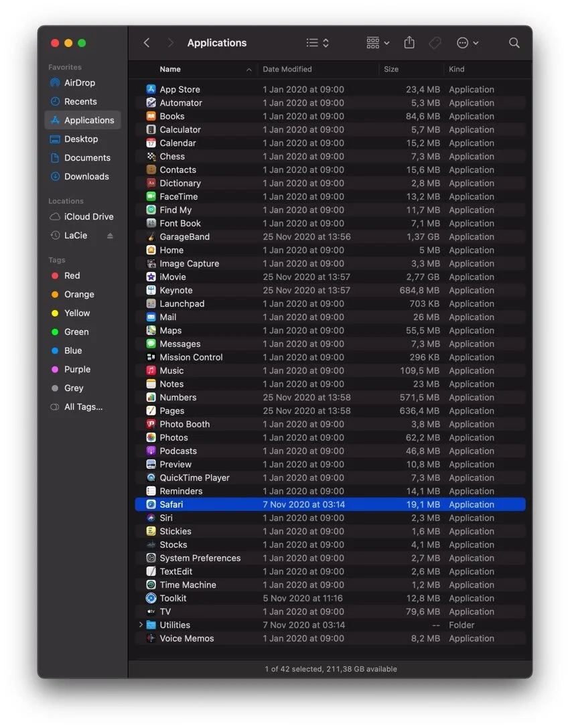
Task: Click the System Preferences app icon
Action: (x=151, y=558)
